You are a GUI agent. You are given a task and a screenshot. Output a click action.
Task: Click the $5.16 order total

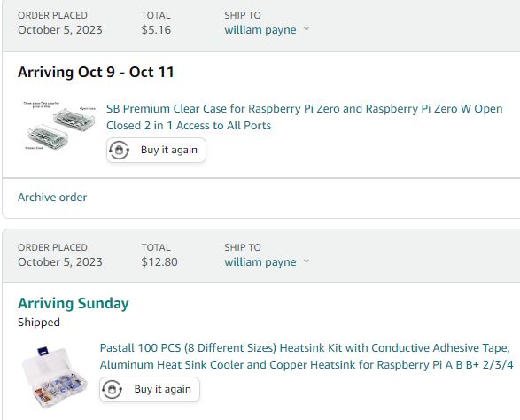[156, 30]
